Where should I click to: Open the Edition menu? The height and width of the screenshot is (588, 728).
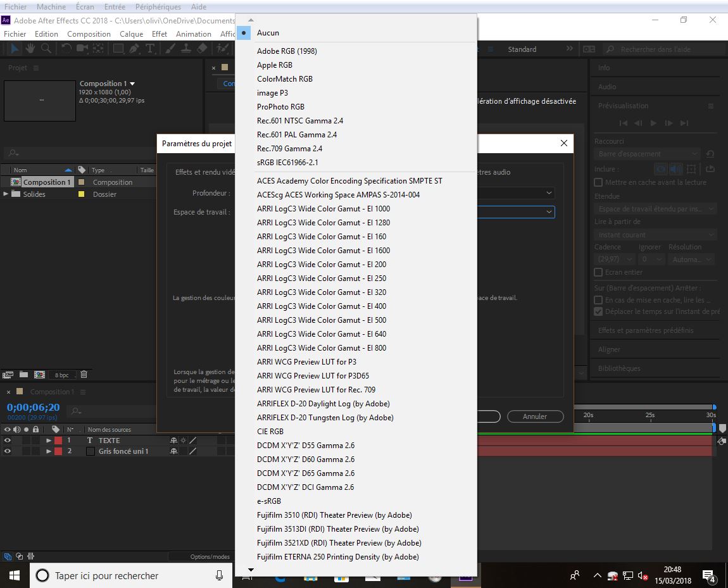(x=46, y=34)
